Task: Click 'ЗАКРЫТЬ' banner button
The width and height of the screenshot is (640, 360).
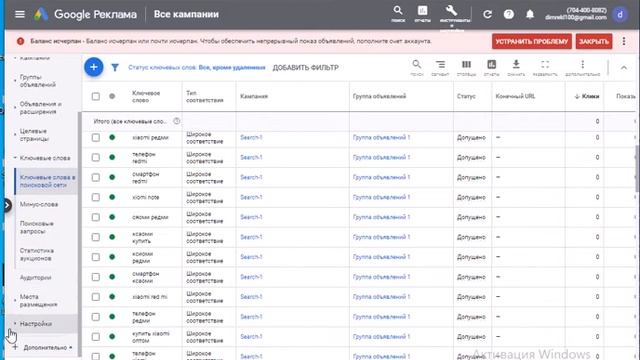Action: pos(593,41)
